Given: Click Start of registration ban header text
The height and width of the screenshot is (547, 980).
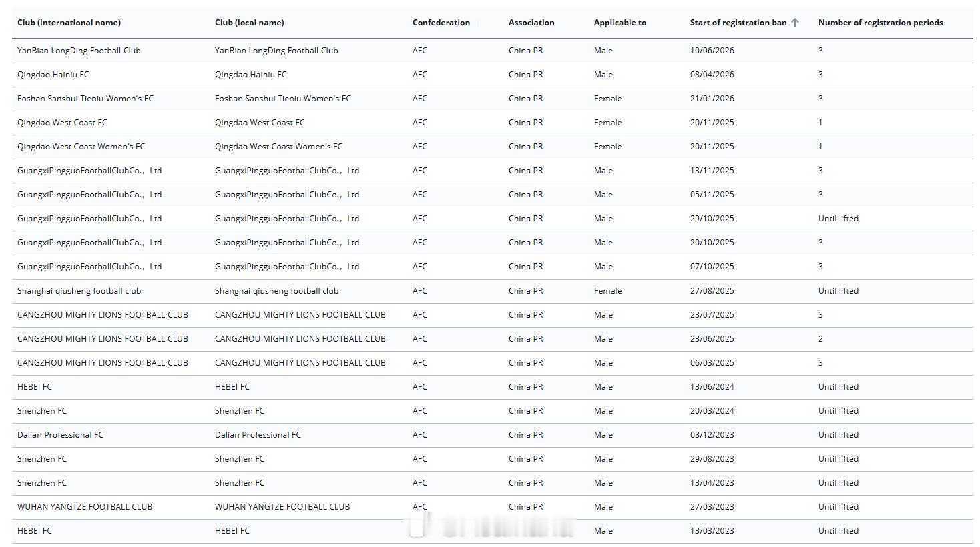Looking at the screenshot, I should click(x=738, y=23).
